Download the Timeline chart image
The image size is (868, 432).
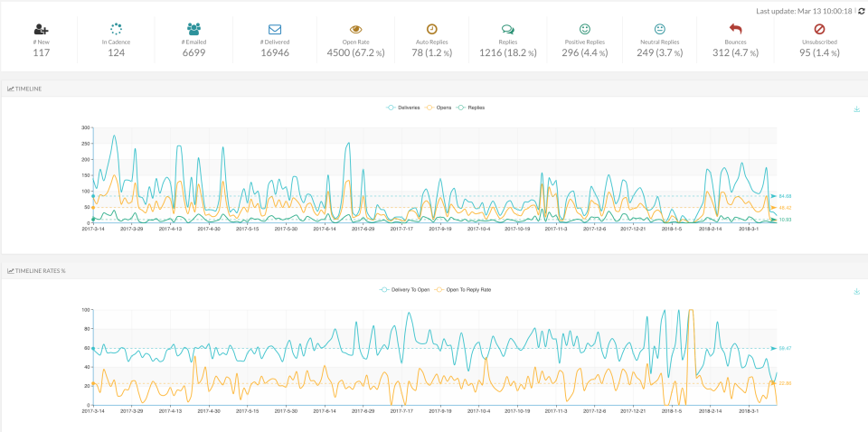click(855, 109)
